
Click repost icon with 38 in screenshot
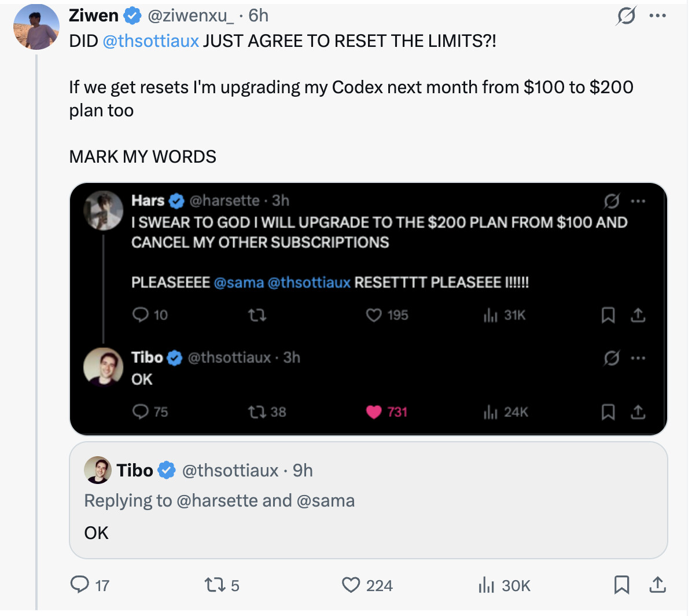pyautogui.click(x=256, y=412)
